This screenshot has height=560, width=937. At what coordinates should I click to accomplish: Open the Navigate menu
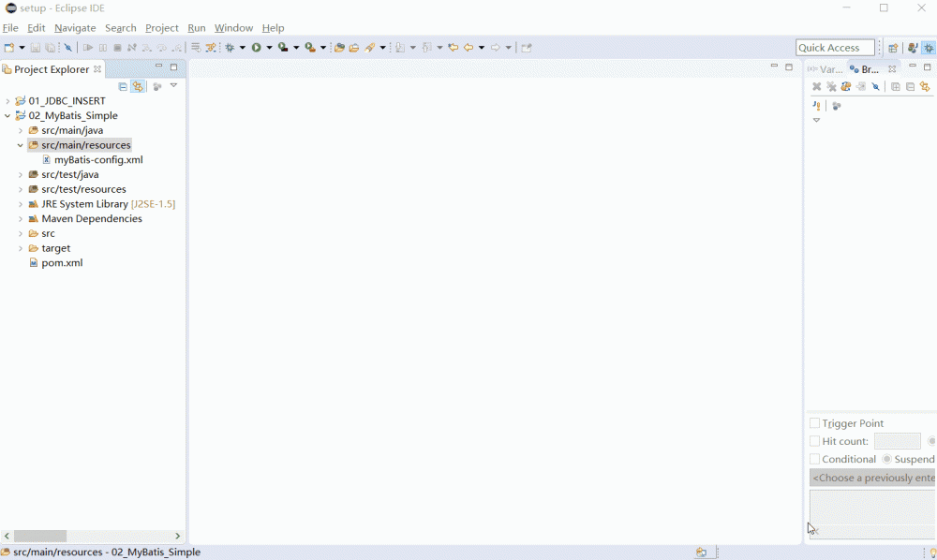[x=75, y=28]
